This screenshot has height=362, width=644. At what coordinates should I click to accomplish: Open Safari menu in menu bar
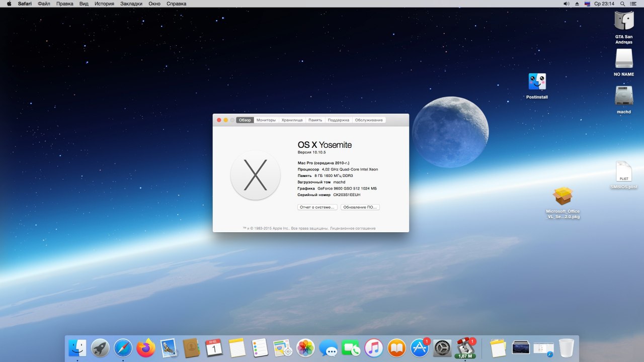pos(25,4)
